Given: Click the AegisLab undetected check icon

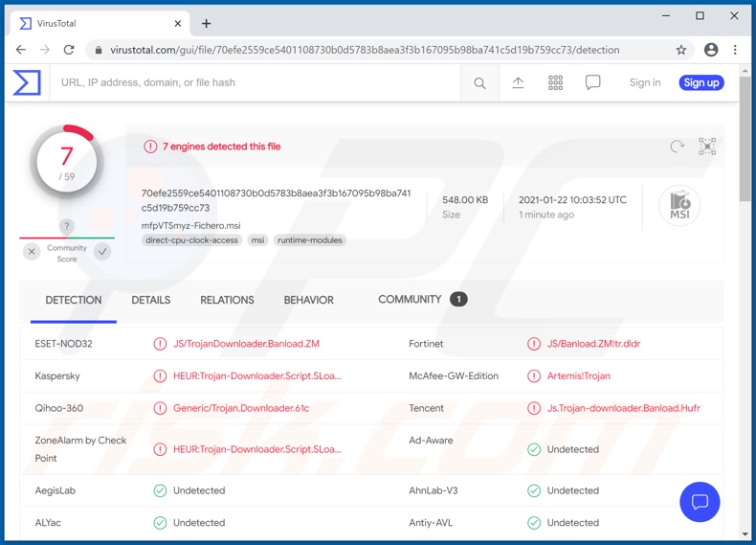Looking at the screenshot, I should pyautogui.click(x=160, y=491).
